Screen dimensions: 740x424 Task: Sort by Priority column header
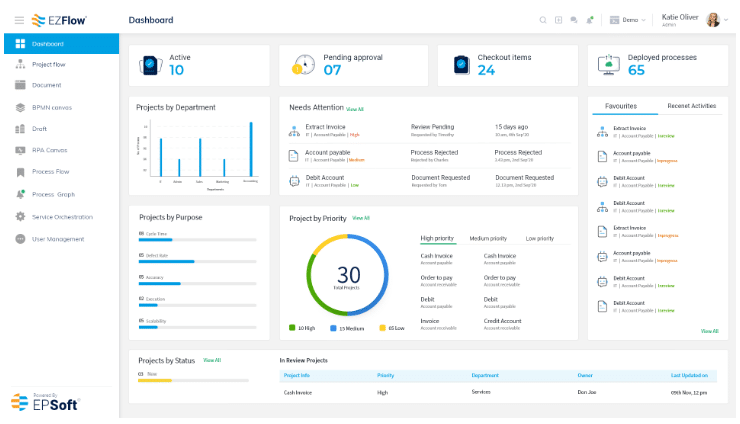pyautogui.click(x=386, y=375)
